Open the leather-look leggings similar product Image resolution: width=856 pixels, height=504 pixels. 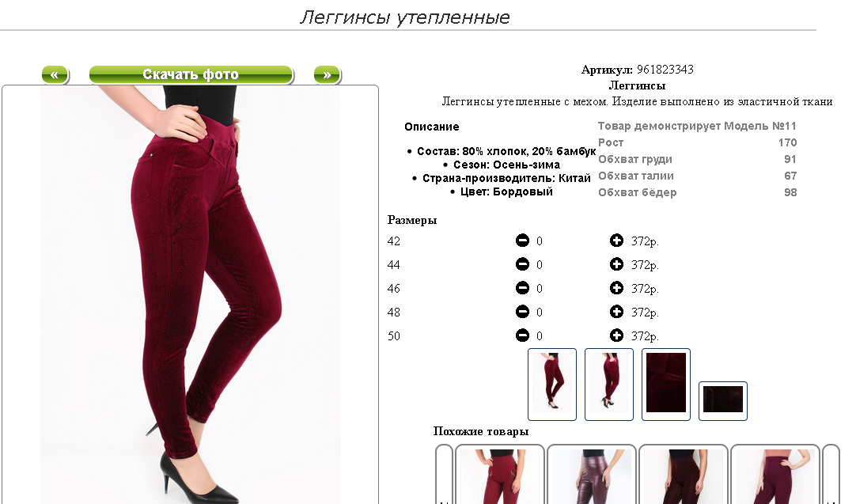[x=591, y=475]
